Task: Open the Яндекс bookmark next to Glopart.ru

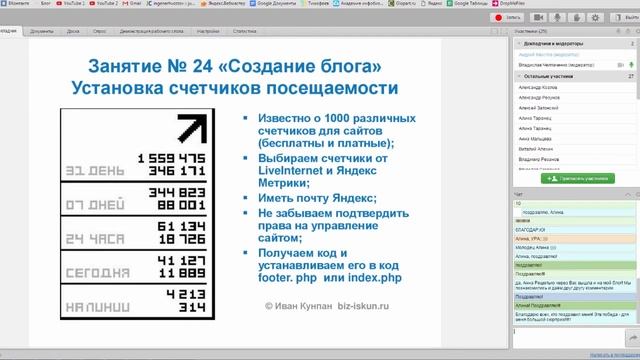Action: 432,3
